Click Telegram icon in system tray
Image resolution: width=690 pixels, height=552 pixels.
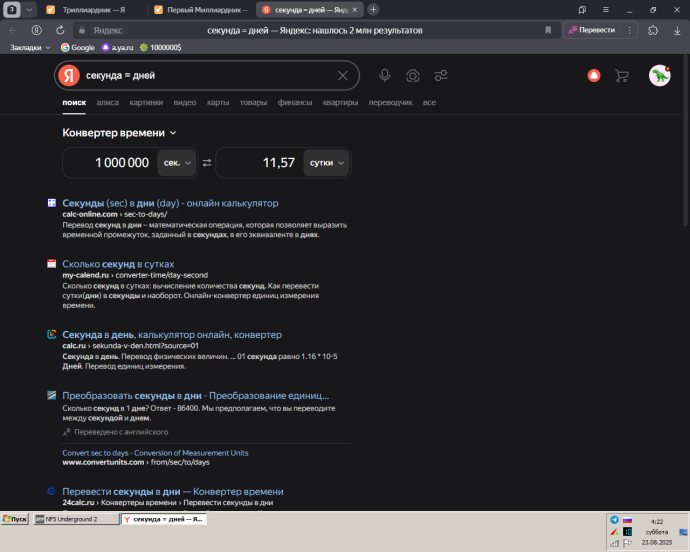(x=614, y=520)
